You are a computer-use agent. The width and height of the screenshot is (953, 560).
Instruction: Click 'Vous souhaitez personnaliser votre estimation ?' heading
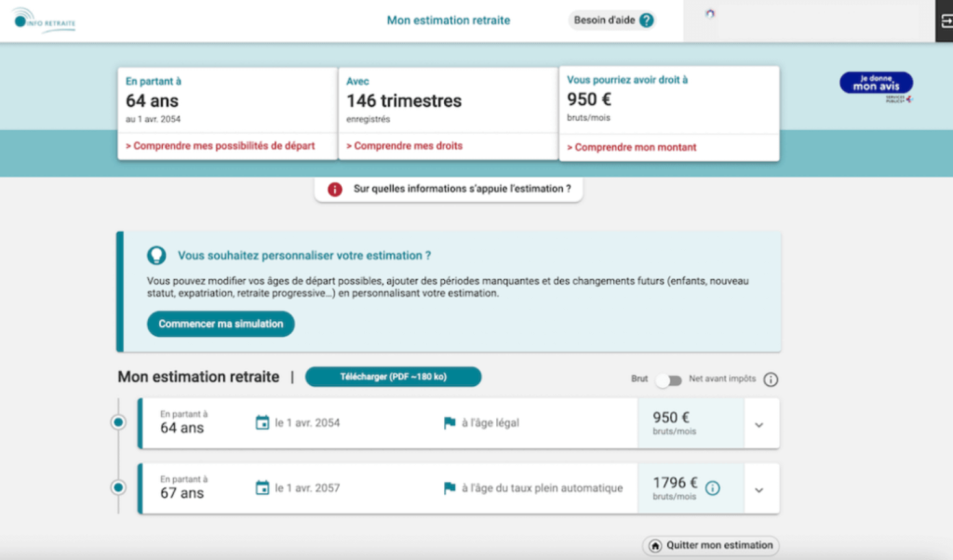304,256
